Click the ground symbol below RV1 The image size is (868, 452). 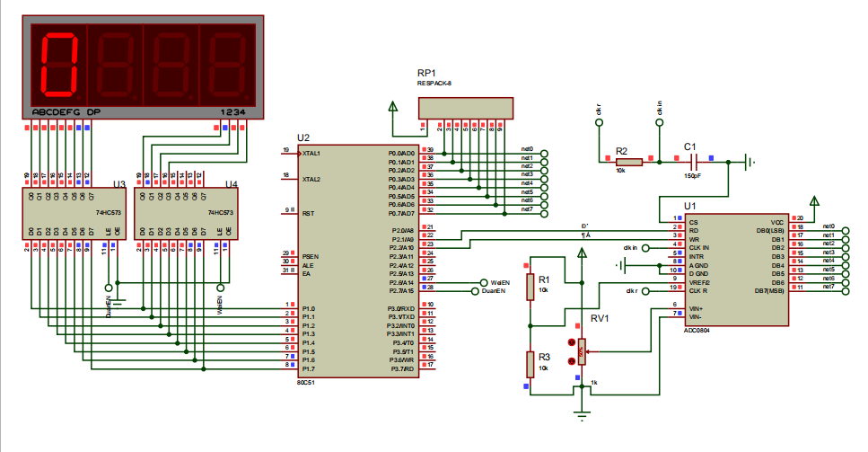[582, 413]
